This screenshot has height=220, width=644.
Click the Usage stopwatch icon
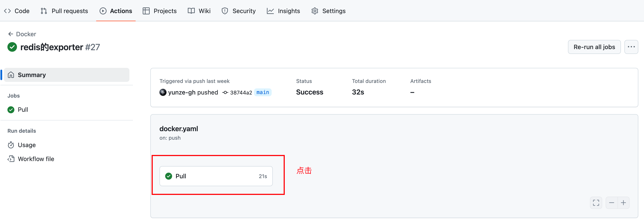(11, 145)
